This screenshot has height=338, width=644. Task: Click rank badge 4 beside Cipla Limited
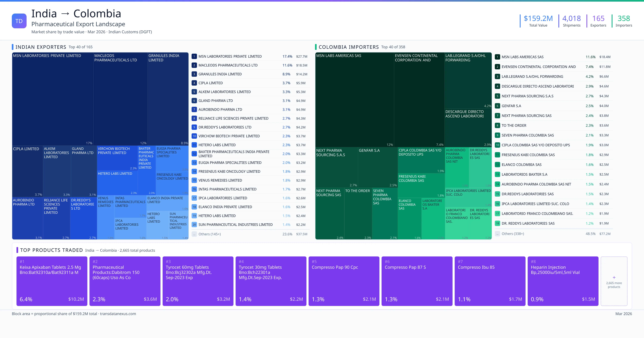coord(194,83)
